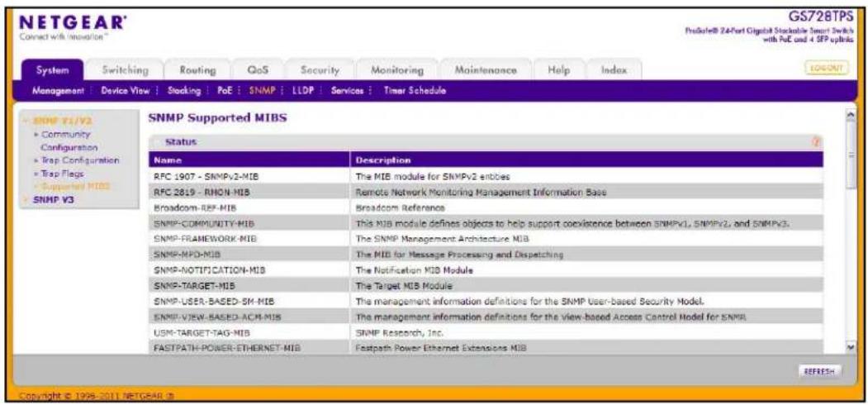Select row FASTPATH-POWER-ETHERNET-MIB
This screenshot has width=868, height=405.
pyautogui.click(x=486, y=349)
